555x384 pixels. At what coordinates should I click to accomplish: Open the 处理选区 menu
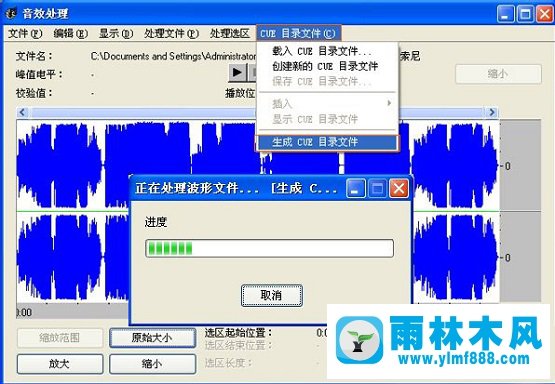(230, 34)
